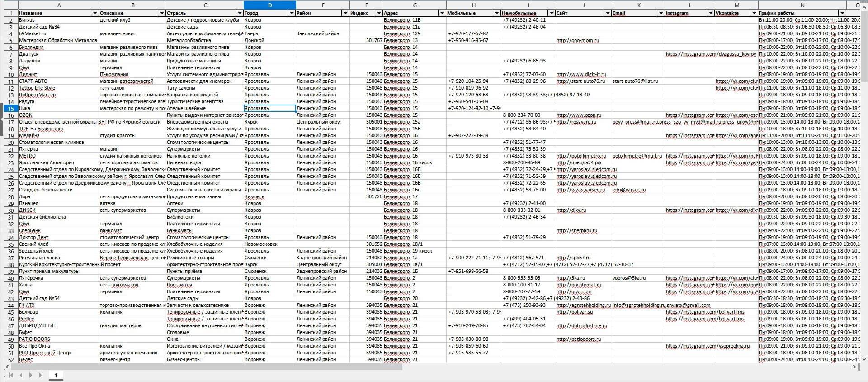868x382 pixels.
Task: Click the next sheet navigation arrow
Action: click(30, 375)
